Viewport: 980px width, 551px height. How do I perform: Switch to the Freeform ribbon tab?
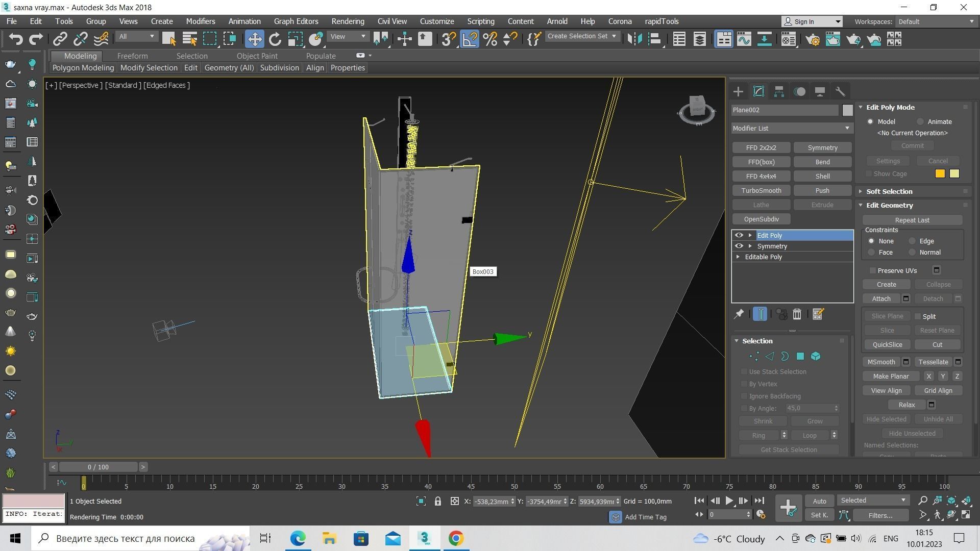pyautogui.click(x=132, y=56)
